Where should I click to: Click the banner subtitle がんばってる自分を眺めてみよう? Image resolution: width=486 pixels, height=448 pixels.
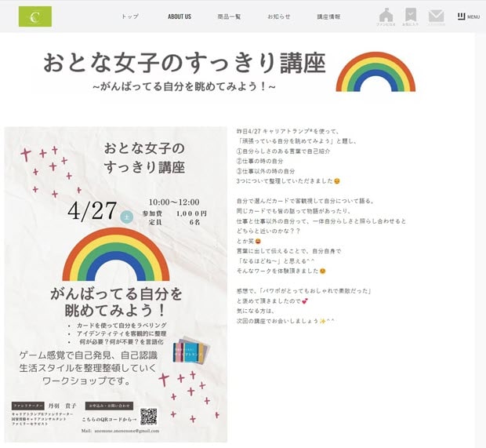[x=184, y=86]
